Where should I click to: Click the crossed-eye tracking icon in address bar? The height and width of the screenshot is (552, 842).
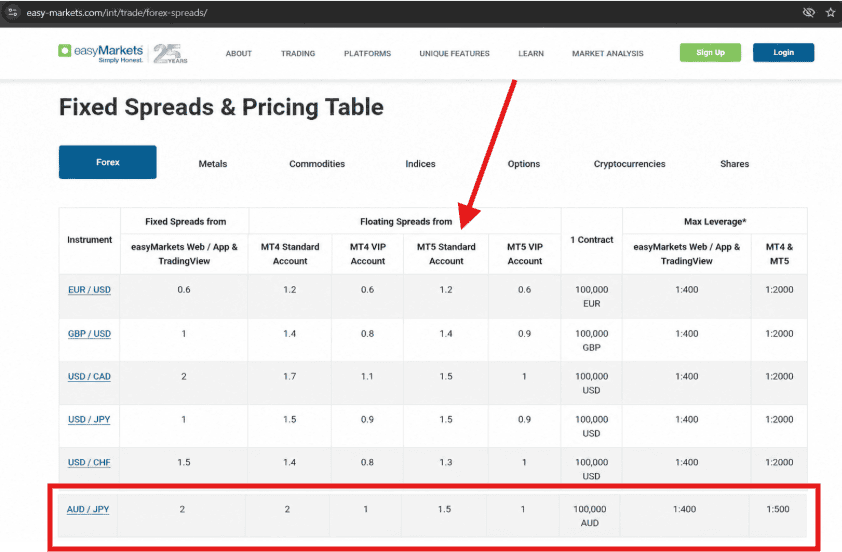808,12
